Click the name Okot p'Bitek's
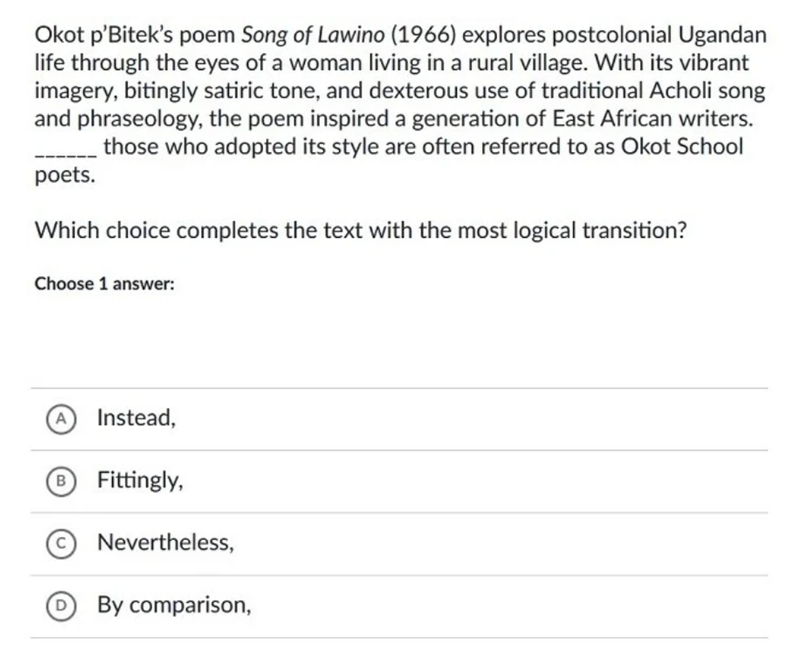 point(105,36)
